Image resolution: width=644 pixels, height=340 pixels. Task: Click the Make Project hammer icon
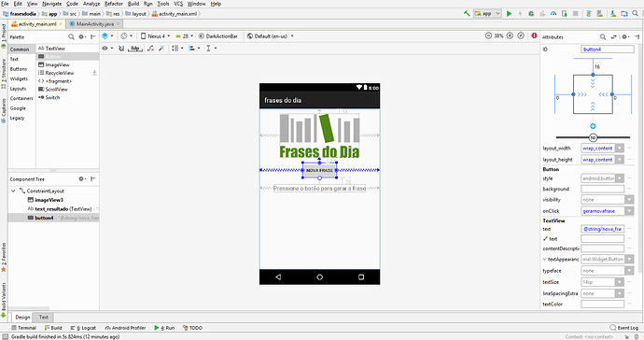point(467,14)
